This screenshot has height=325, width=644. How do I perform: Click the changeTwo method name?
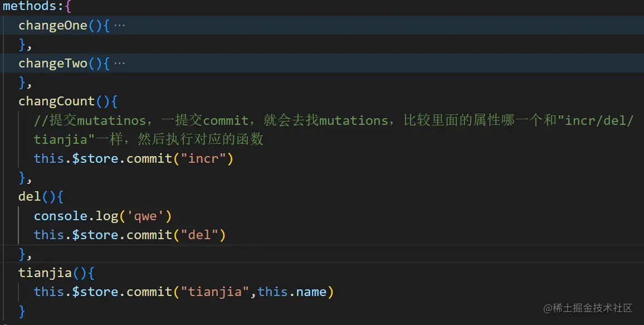[53, 64]
